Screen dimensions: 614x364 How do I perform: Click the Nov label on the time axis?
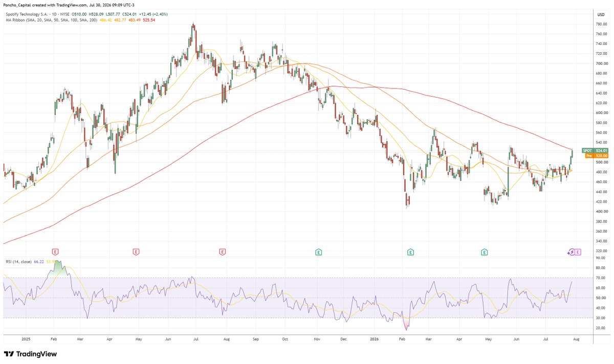(317, 339)
